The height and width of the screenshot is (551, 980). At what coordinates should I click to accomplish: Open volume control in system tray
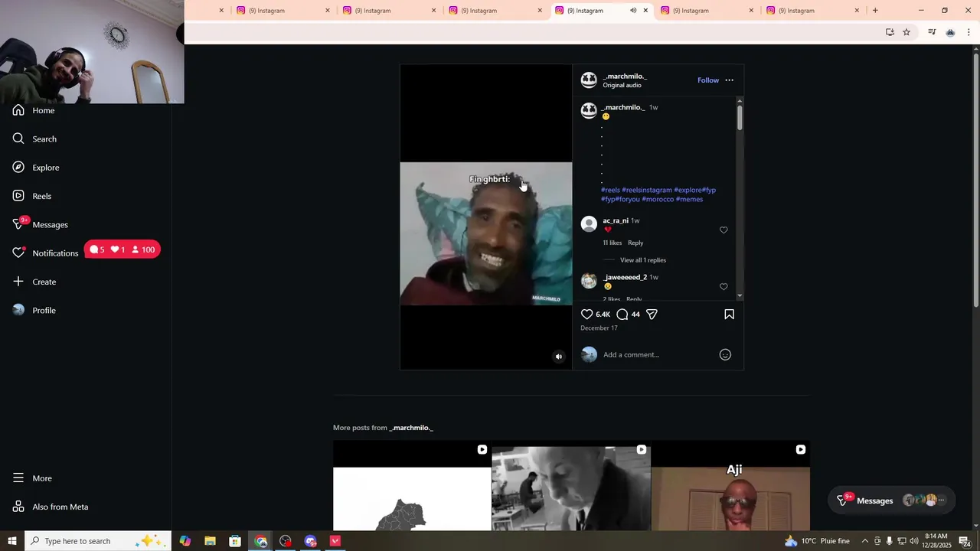pos(913,541)
